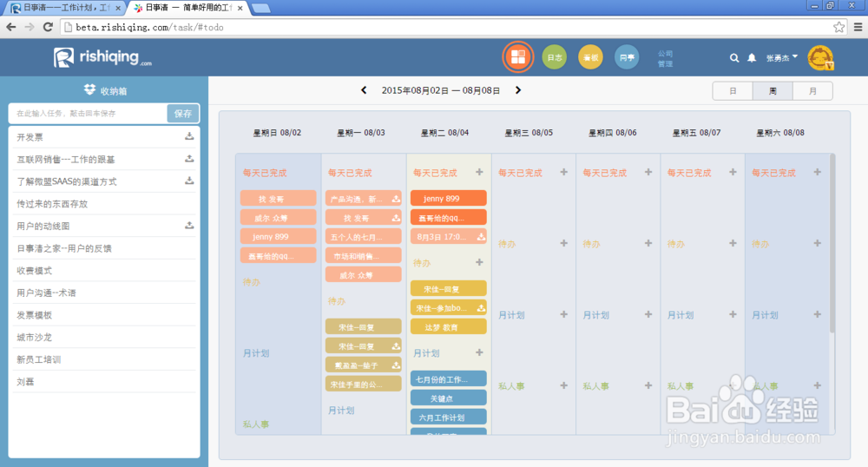868x467 pixels.
Task: Open the 张勇杰 user dropdown
Action: 782,57
